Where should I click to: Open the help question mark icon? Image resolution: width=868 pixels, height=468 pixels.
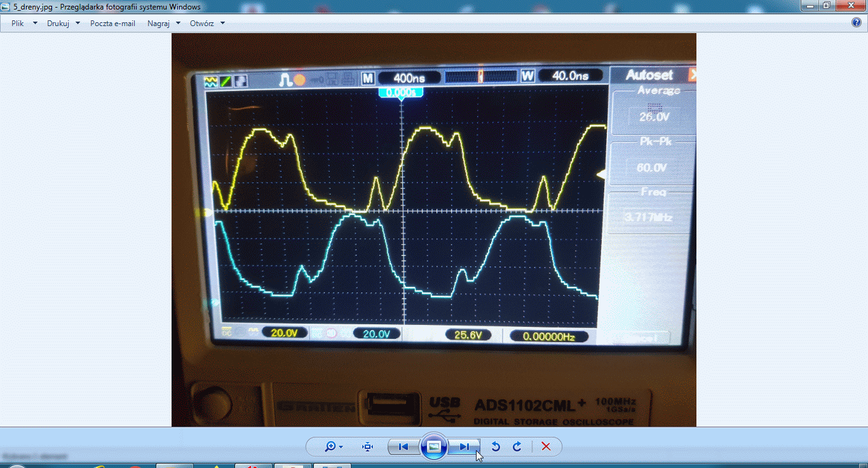coord(857,23)
